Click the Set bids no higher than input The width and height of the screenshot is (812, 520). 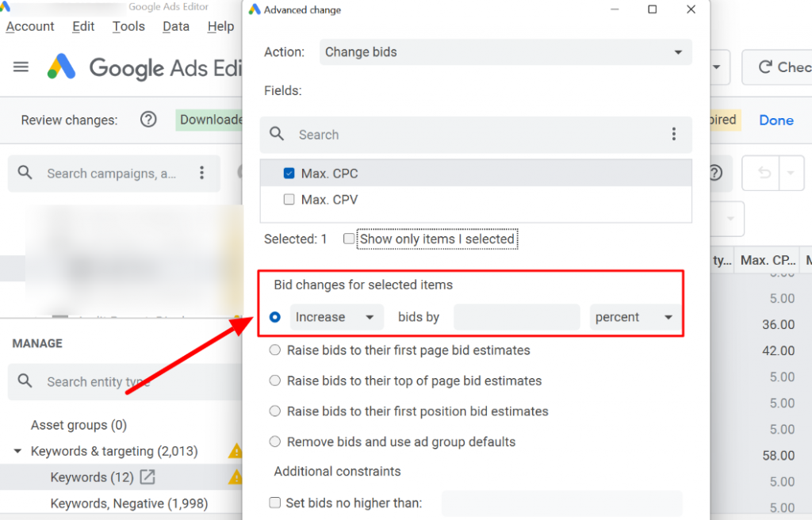tap(562, 503)
